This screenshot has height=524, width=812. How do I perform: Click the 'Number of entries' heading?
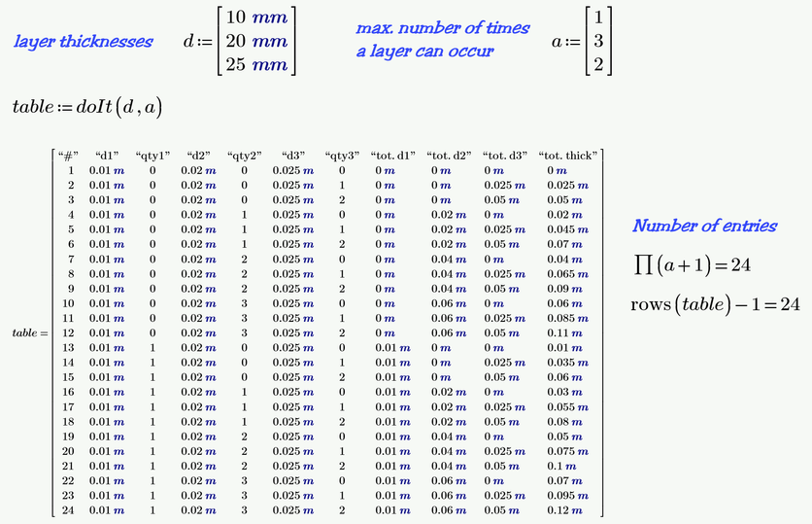[705, 226]
